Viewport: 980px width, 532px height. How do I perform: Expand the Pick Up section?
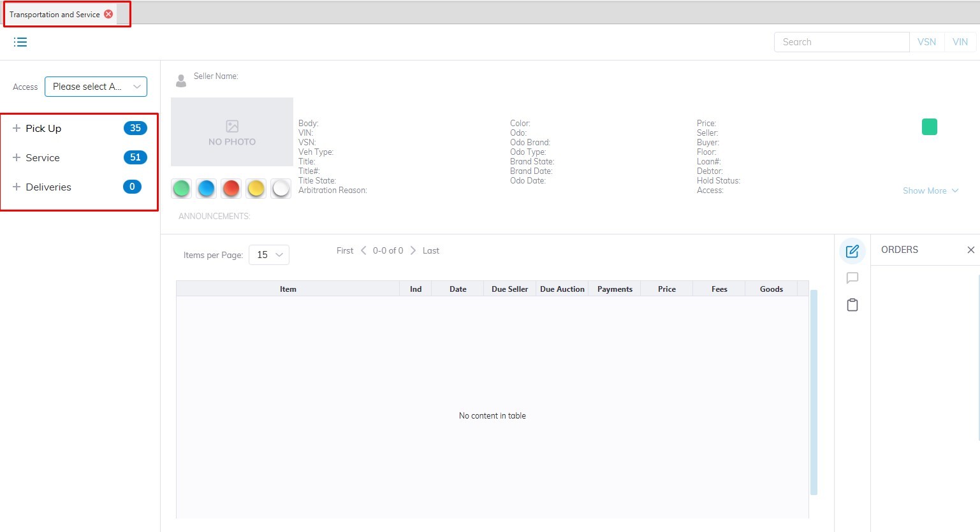click(17, 128)
